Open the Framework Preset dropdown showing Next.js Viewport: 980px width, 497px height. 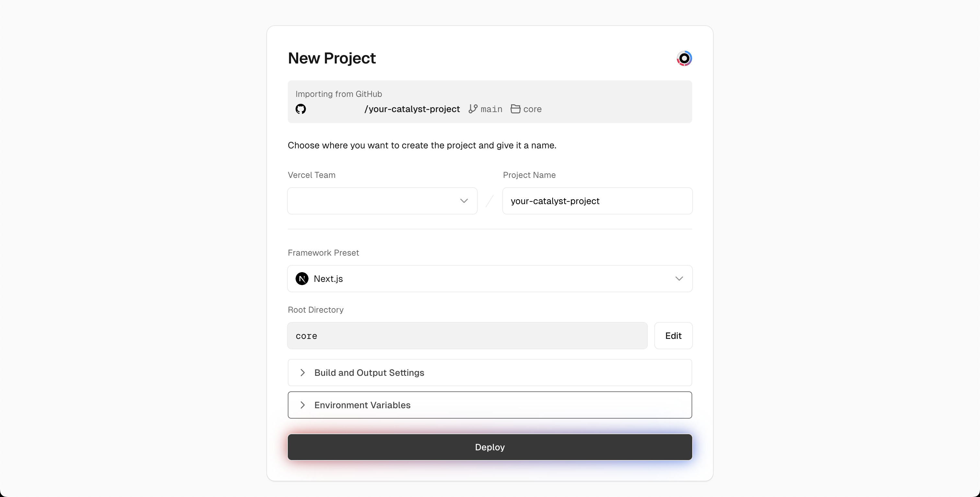point(490,279)
